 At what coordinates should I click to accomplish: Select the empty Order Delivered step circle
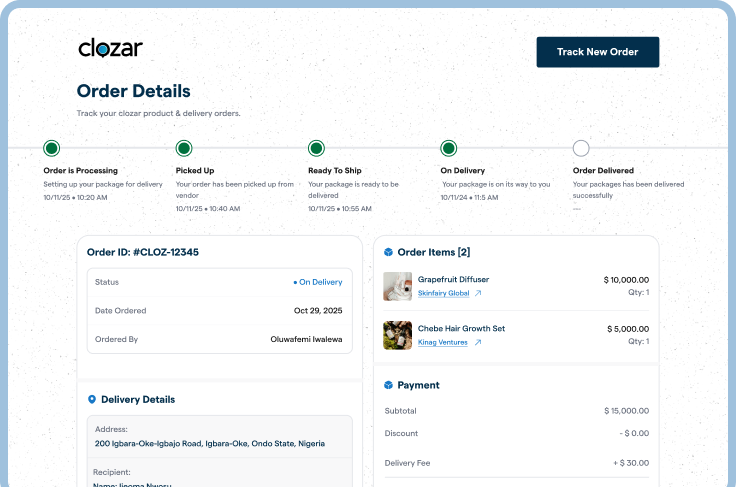581,148
